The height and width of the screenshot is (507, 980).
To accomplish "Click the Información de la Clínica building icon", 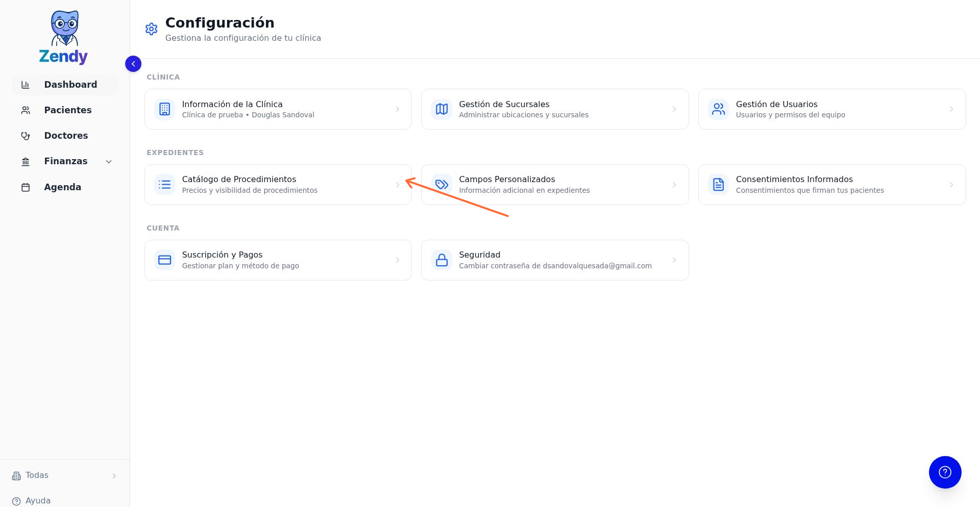I will (164, 109).
